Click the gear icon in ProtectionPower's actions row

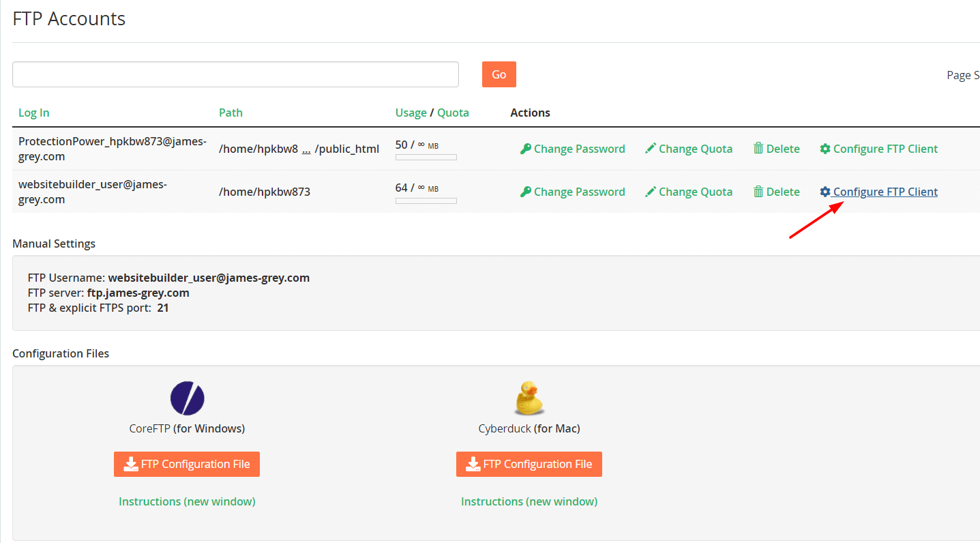826,148
